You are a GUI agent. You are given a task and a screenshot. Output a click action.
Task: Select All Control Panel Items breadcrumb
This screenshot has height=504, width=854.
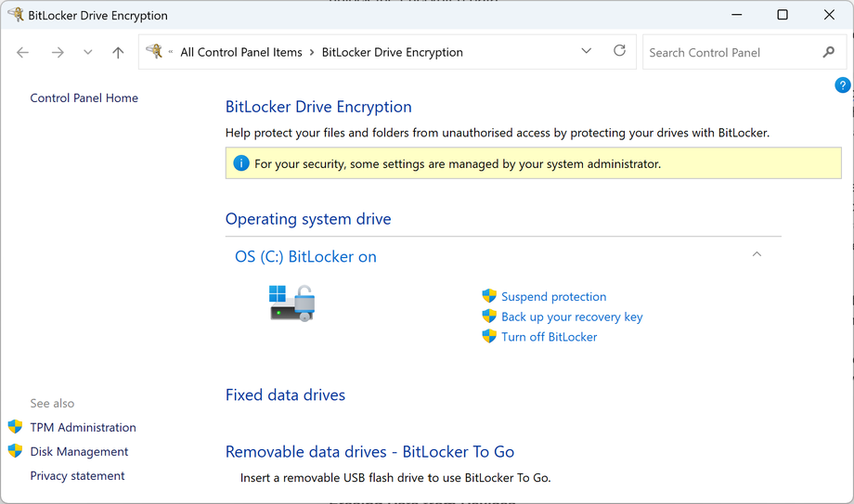click(x=241, y=52)
